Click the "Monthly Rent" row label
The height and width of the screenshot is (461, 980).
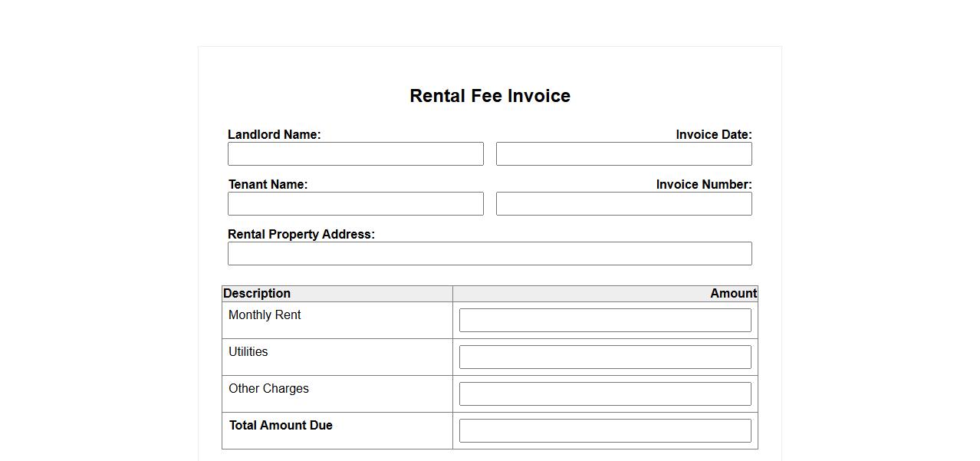pyautogui.click(x=265, y=314)
